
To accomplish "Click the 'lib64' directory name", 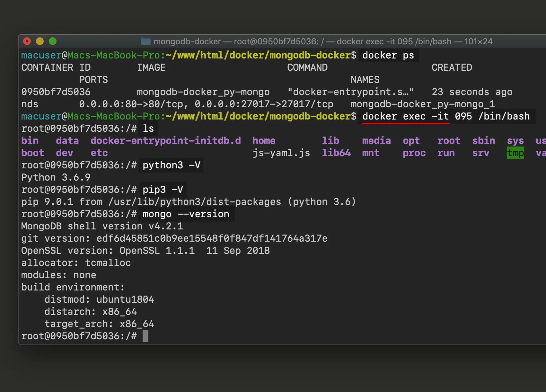I will [336, 153].
